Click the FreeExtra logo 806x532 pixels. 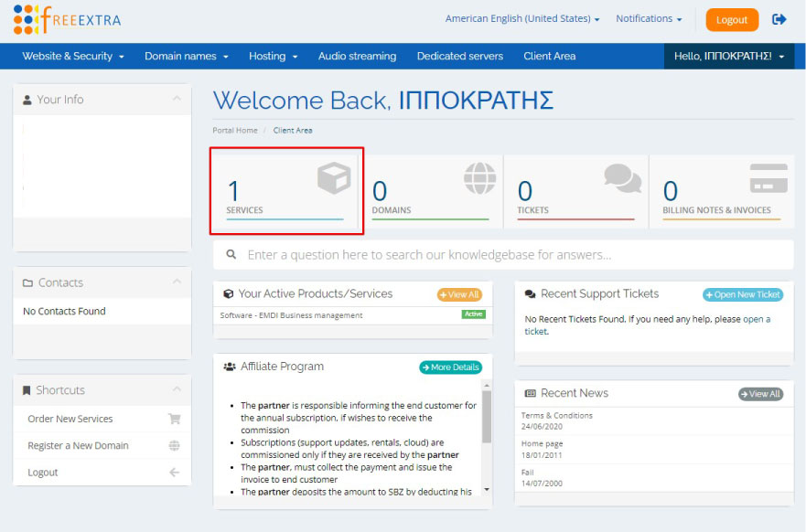click(x=67, y=19)
